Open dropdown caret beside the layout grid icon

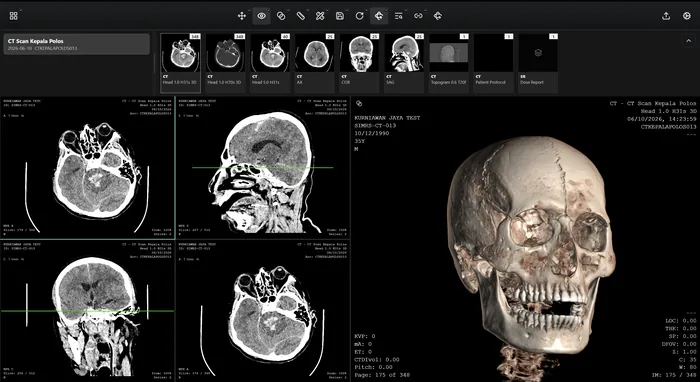coord(21,11)
